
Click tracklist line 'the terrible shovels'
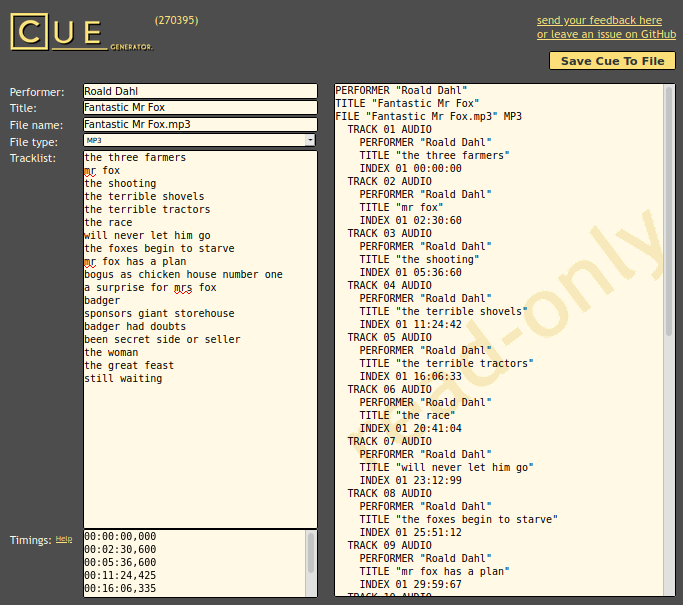point(144,196)
